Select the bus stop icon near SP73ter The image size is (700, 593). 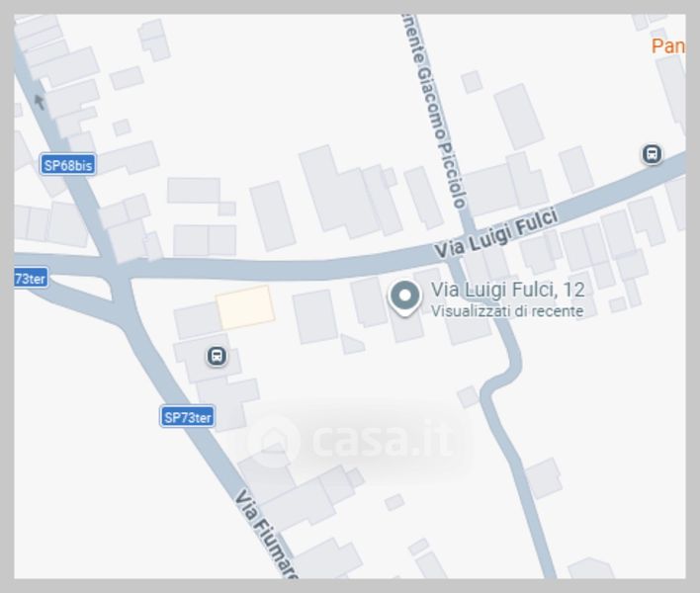tap(217, 356)
